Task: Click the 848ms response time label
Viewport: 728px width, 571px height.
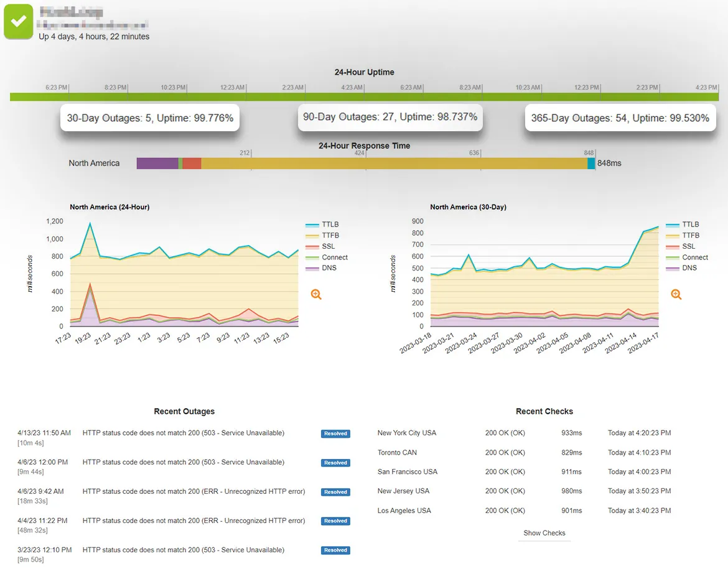Action: click(x=609, y=164)
